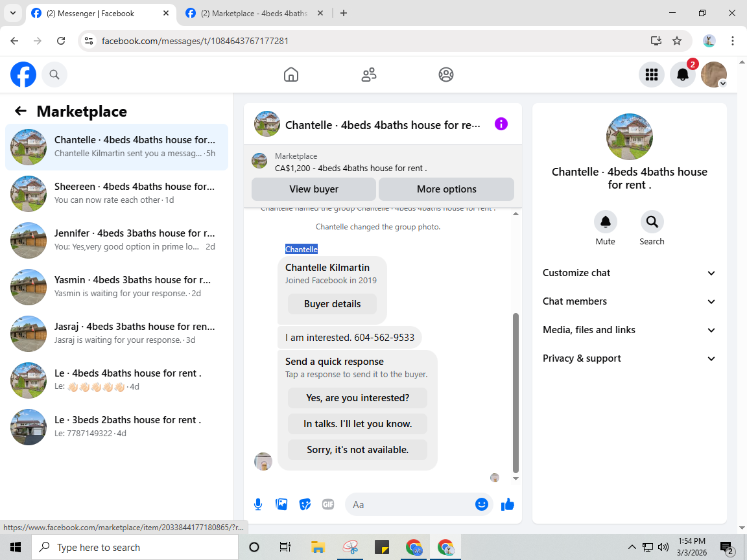
Task: Open the Groups icon in top bar
Action: [446, 75]
